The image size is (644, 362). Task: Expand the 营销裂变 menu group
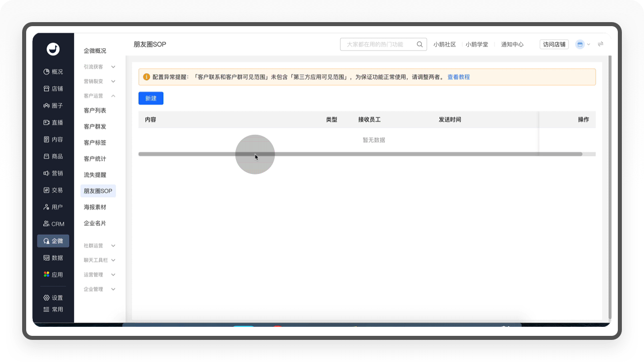tap(100, 81)
